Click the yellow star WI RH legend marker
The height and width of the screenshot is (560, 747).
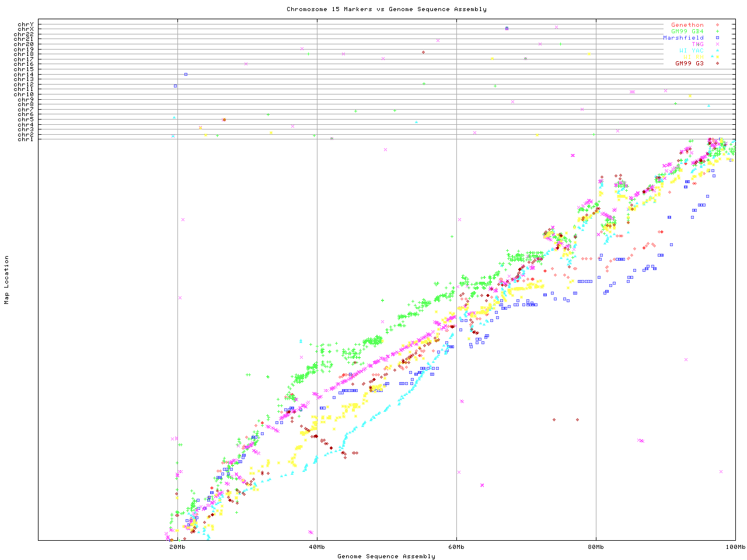pos(717,57)
